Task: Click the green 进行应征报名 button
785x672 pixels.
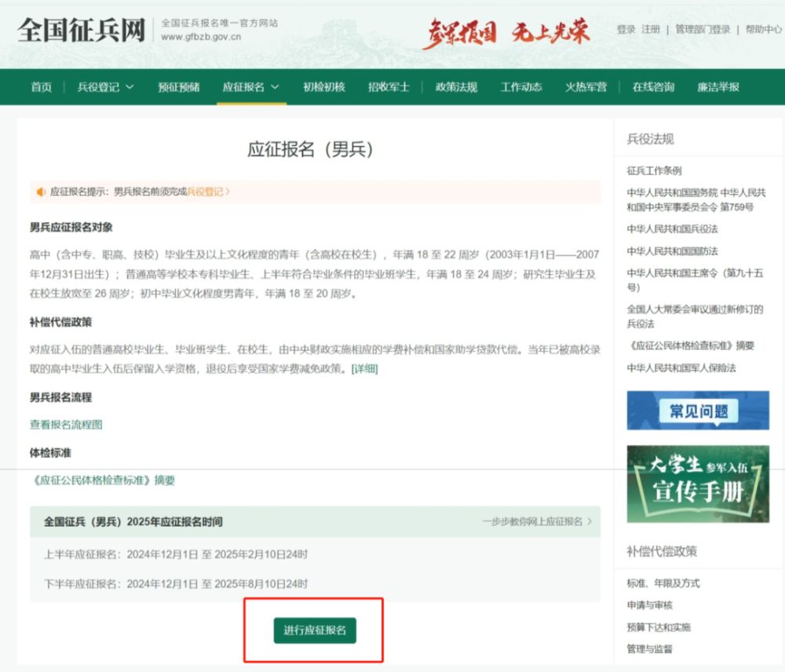Action: point(315,630)
